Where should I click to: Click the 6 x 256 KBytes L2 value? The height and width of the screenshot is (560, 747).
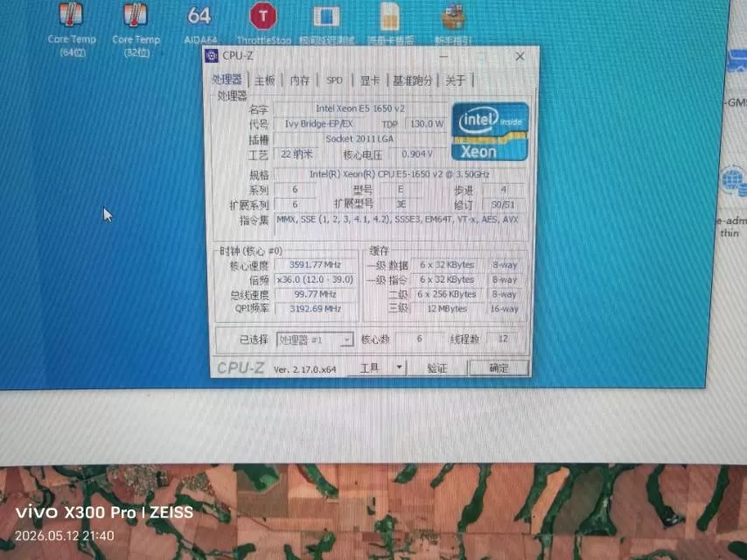pyautogui.click(x=447, y=295)
